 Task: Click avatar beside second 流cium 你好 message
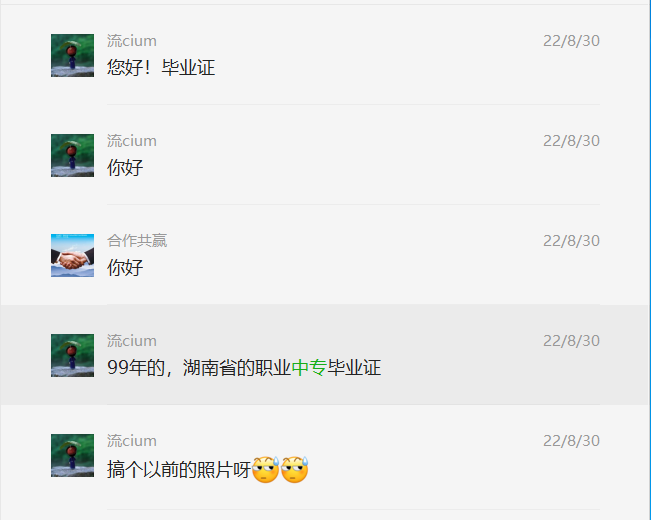(x=72, y=155)
